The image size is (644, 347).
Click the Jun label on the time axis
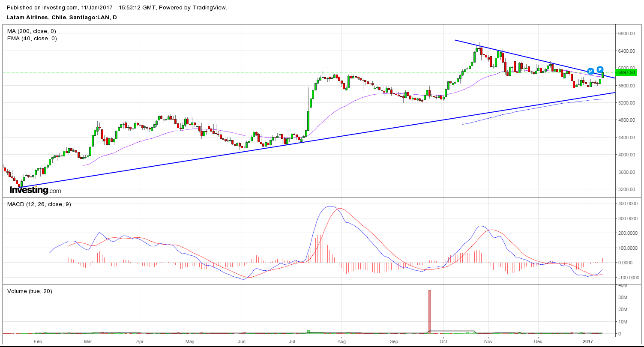(241, 342)
